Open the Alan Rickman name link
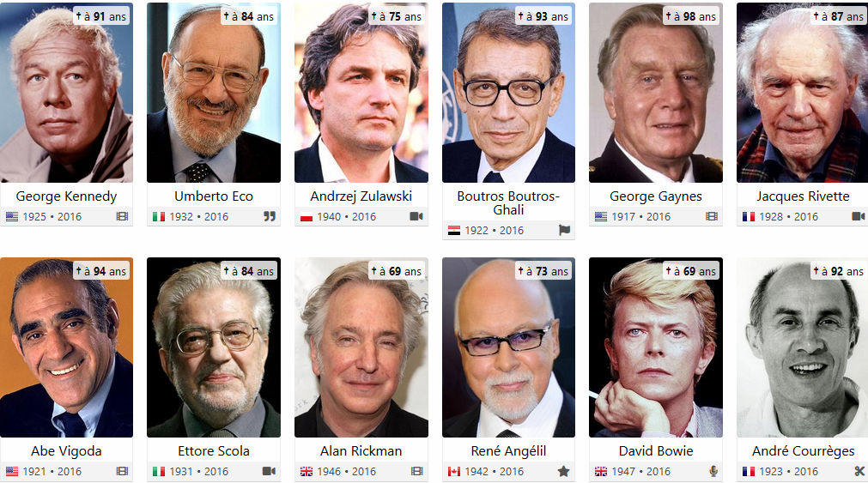Screen dimensions: 868x483 coord(361,451)
